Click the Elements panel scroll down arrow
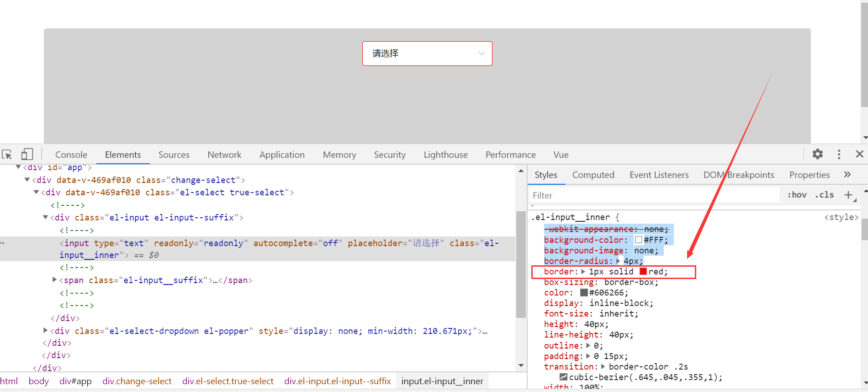 pos(521,365)
